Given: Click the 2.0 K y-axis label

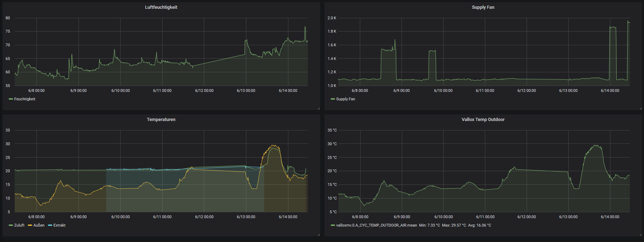Looking at the screenshot, I should (332, 18).
